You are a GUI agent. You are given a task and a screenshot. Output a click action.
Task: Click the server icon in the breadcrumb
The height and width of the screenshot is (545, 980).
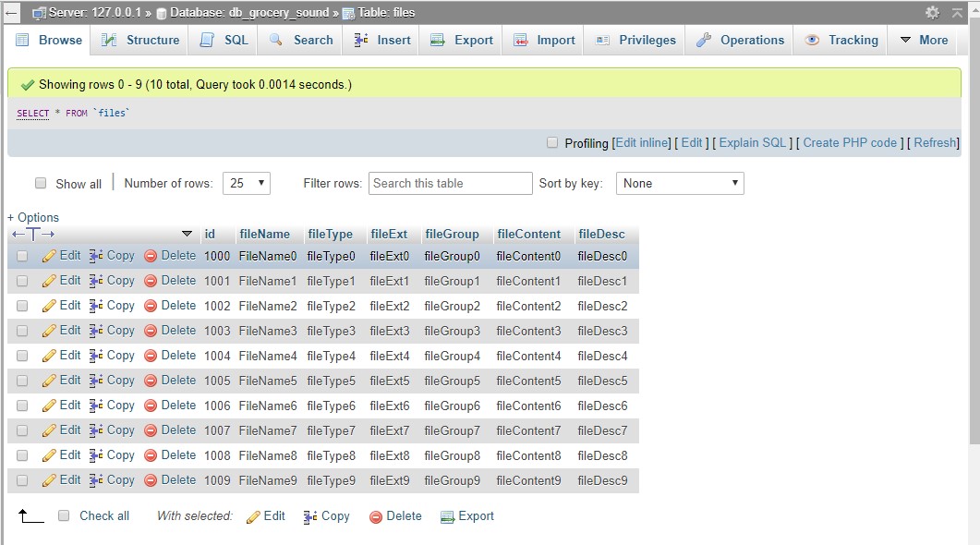click(x=40, y=13)
